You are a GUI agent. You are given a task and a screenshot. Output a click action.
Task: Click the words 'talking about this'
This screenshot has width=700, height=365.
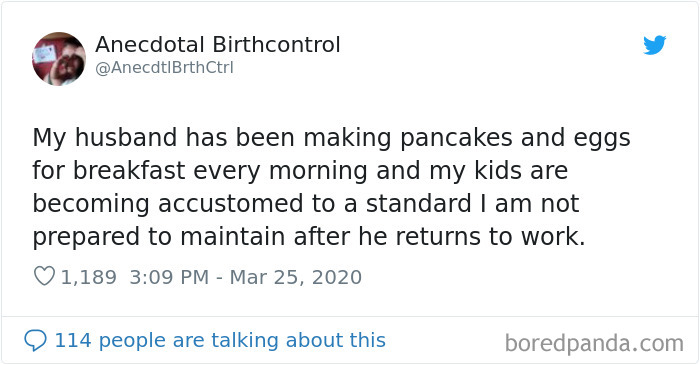click(298, 340)
